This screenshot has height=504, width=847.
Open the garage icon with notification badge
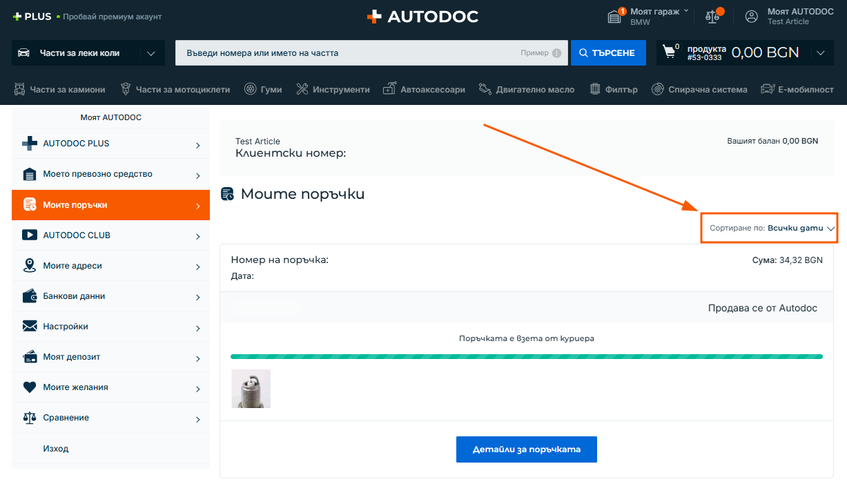pos(614,17)
